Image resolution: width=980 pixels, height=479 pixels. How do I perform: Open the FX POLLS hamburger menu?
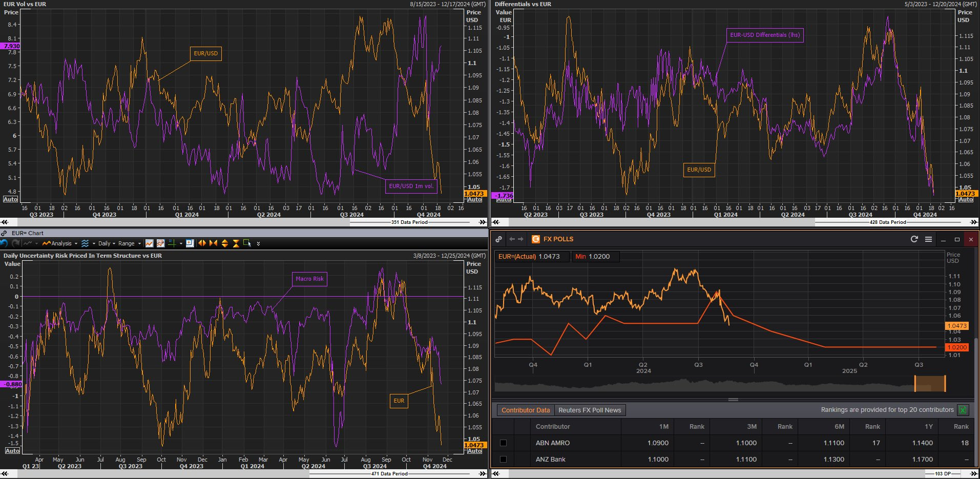pos(928,239)
